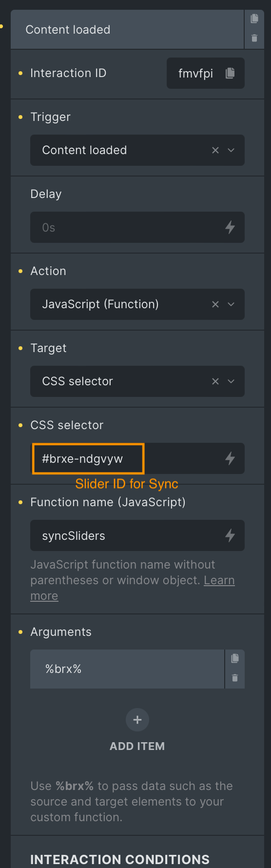Screen dimensions: 271x868
Task: Copy the Interaction ID fmvfpi
Action: pyautogui.click(x=230, y=73)
